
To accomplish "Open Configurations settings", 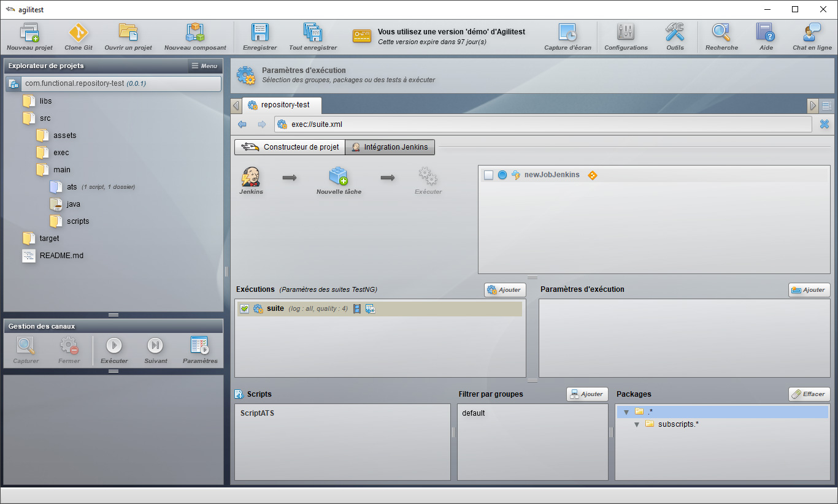I will click(626, 37).
